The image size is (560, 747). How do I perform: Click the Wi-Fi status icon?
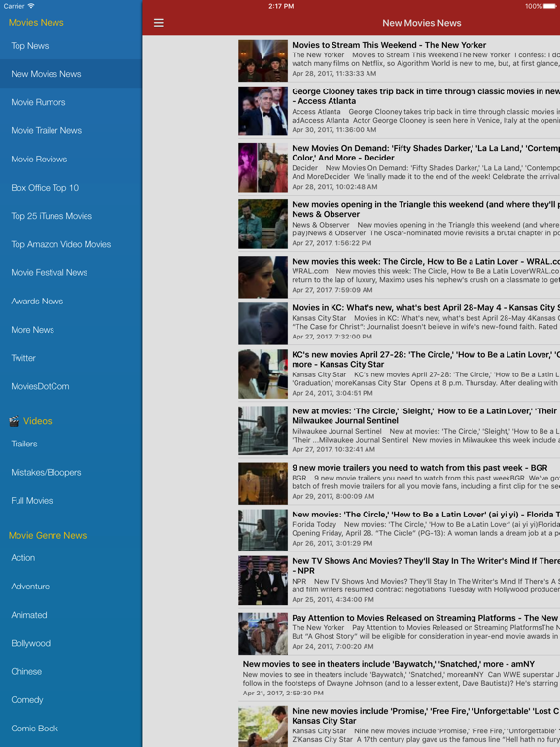pos(31,6)
